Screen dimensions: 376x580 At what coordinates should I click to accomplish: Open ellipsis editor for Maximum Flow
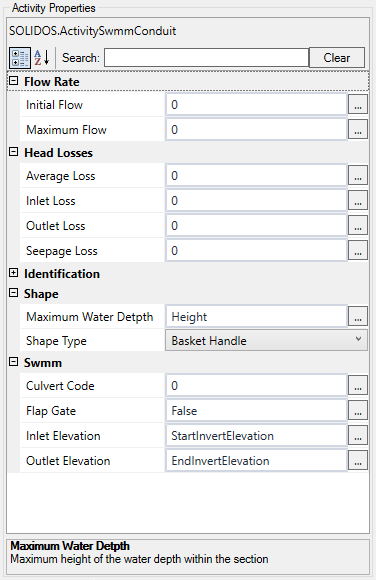click(358, 129)
